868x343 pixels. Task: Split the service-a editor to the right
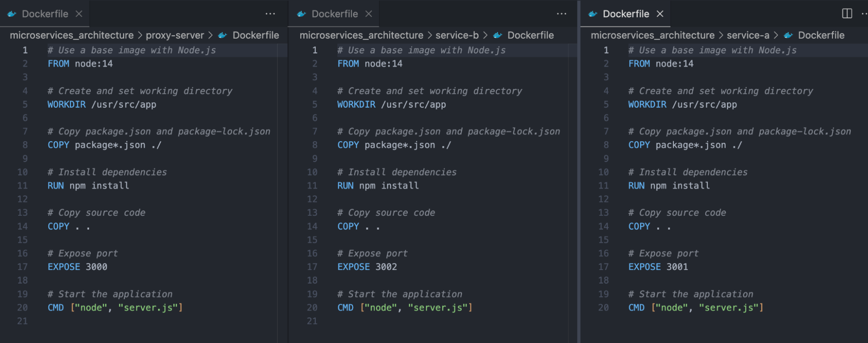point(847,13)
